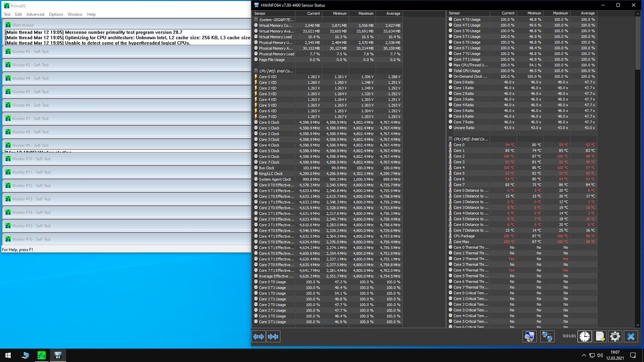Screen dimensions: 644x362
Task: Click the Virtual Memory Load row icon
Action: point(256,37)
